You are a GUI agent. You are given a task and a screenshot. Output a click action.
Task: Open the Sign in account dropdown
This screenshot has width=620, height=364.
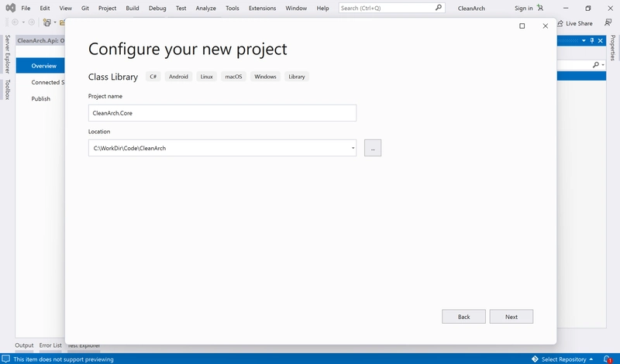coord(523,8)
